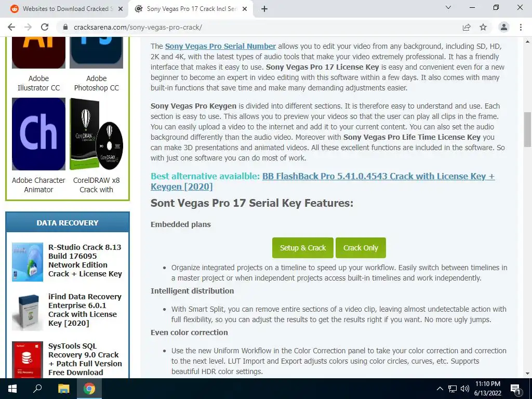This screenshot has width=532, height=399.
Task: Click CorelDRAW x8 Crack with caption
Action: [x=96, y=185]
